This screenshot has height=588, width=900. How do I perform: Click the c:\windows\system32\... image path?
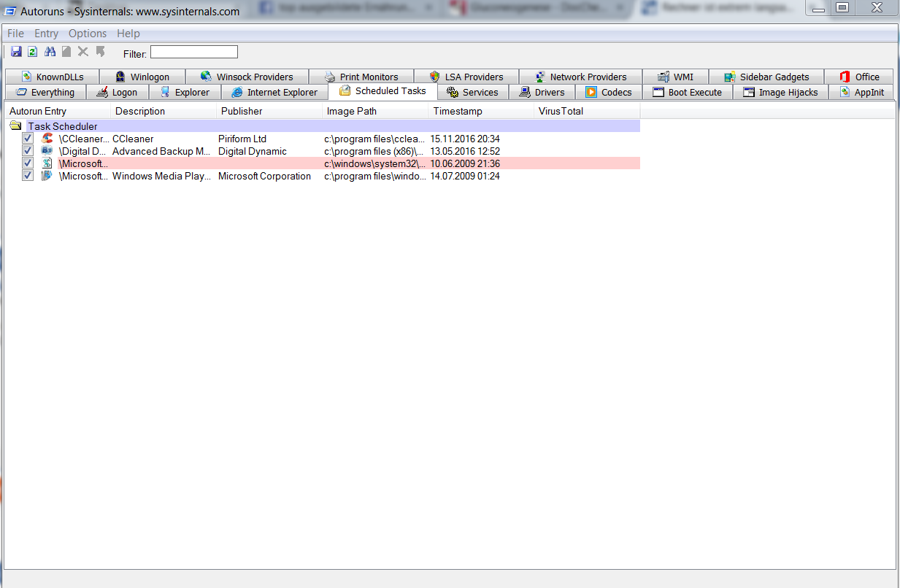[375, 163]
